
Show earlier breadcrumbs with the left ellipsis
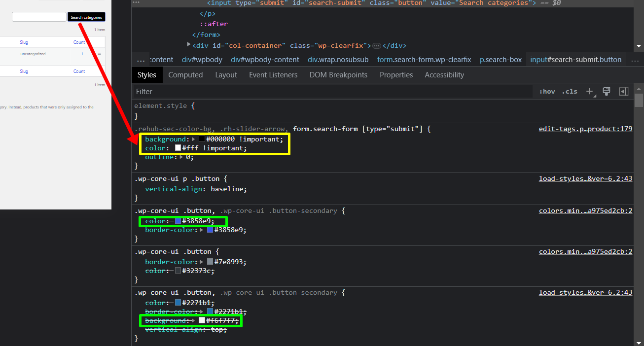[141, 60]
